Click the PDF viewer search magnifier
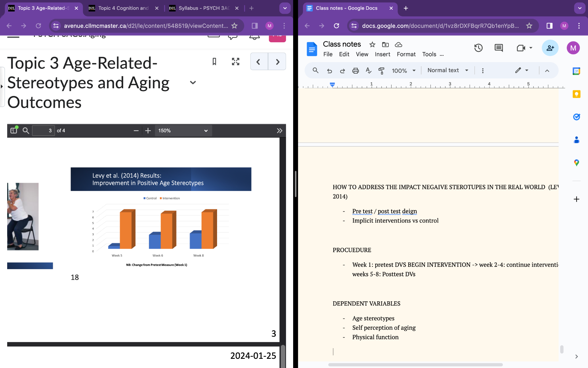 pyautogui.click(x=26, y=131)
